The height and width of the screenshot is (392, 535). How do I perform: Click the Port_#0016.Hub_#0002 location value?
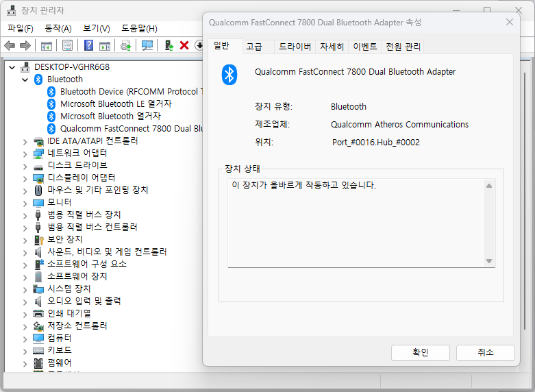(x=376, y=143)
